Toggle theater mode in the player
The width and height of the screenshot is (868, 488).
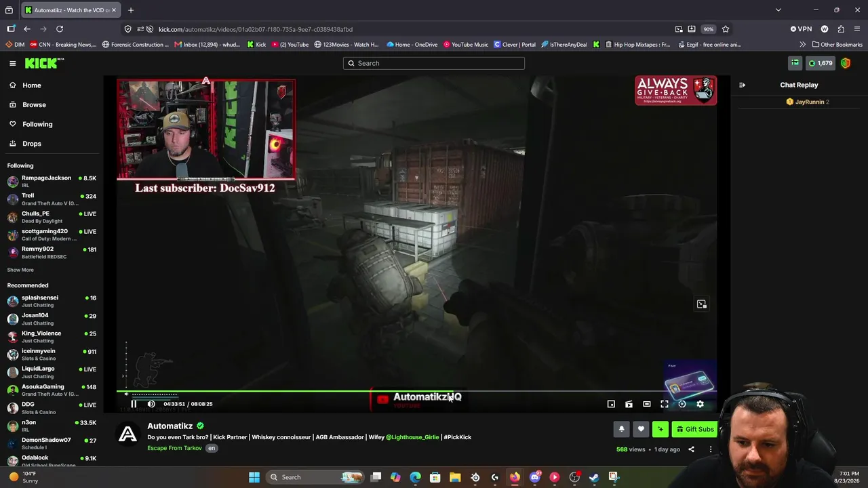647,404
